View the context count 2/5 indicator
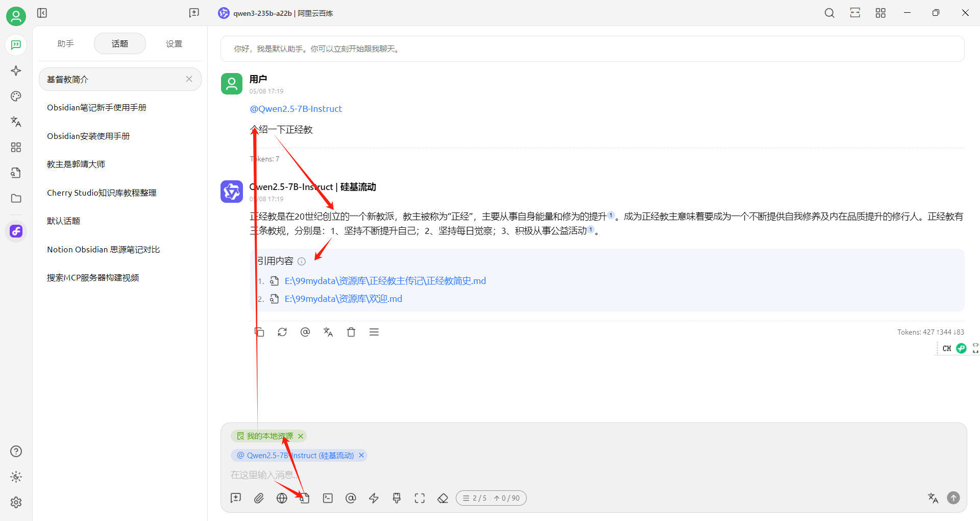Viewport: 980px width, 521px height. 475,498
